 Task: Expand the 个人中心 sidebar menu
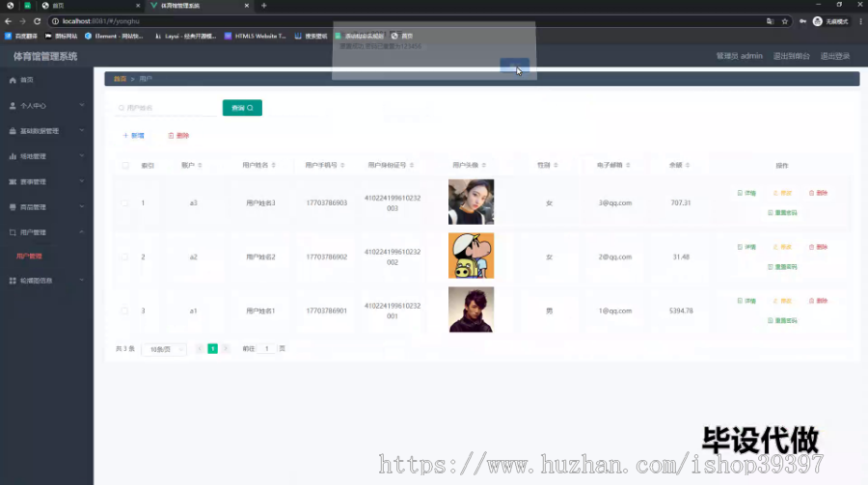pyautogui.click(x=82, y=105)
